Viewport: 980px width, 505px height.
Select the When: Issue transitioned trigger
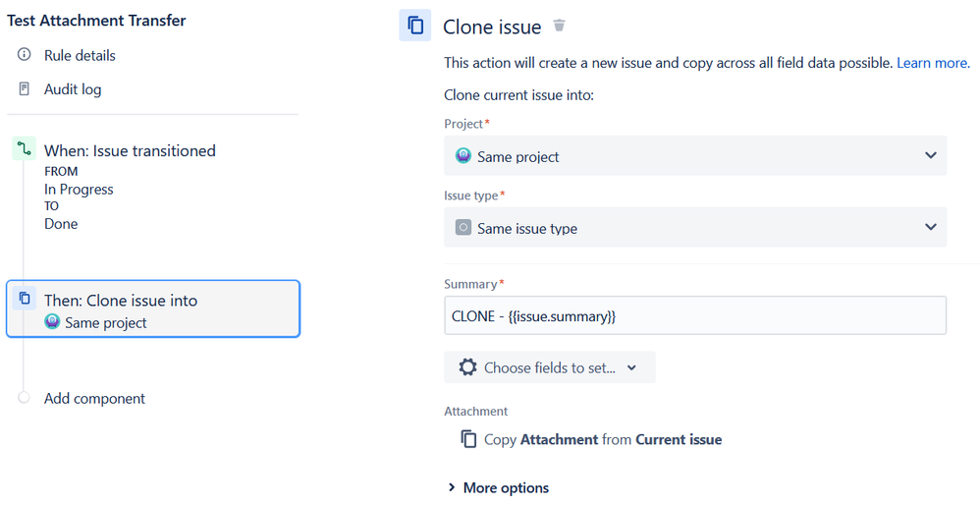130,150
